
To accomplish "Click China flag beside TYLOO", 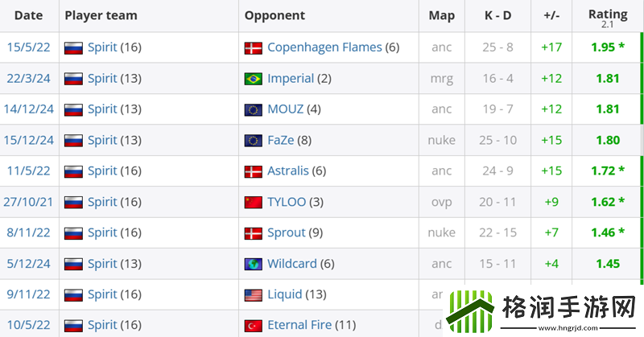I will [x=254, y=203].
